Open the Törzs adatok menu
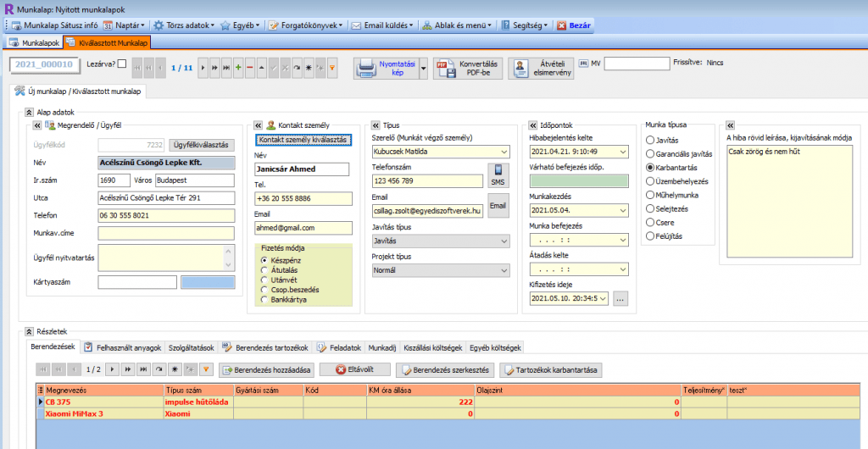The height and width of the screenshot is (449, 868). [184, 25]
